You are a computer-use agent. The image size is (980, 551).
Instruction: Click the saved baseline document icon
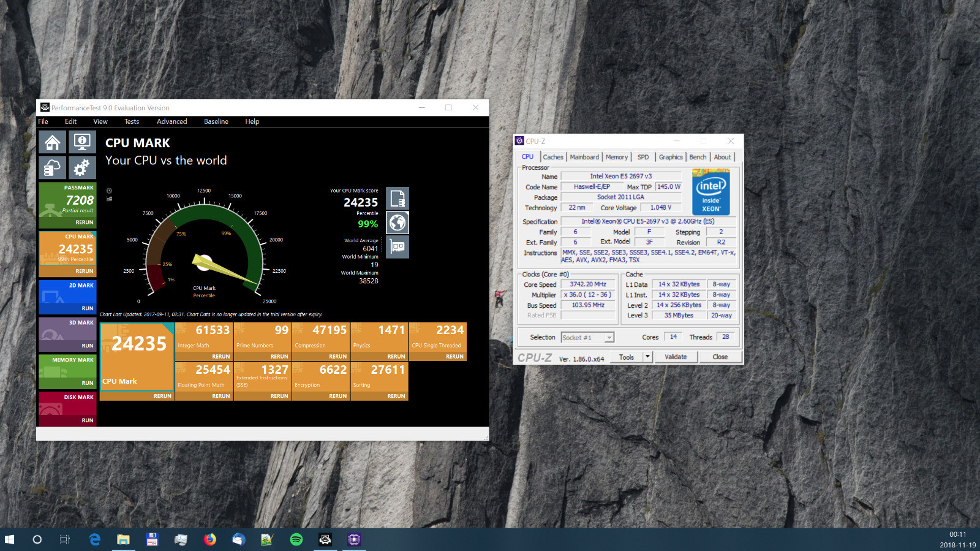tap(398, 199)
